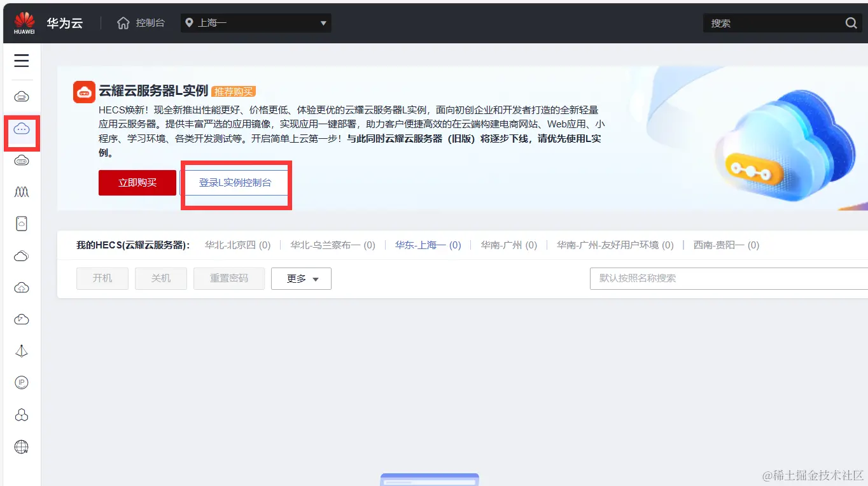Select the highlighted cloud with dots sidebar icon
The height and width of the screenshot is (486, 868).
pyautogui.click(x=22, y=129)
